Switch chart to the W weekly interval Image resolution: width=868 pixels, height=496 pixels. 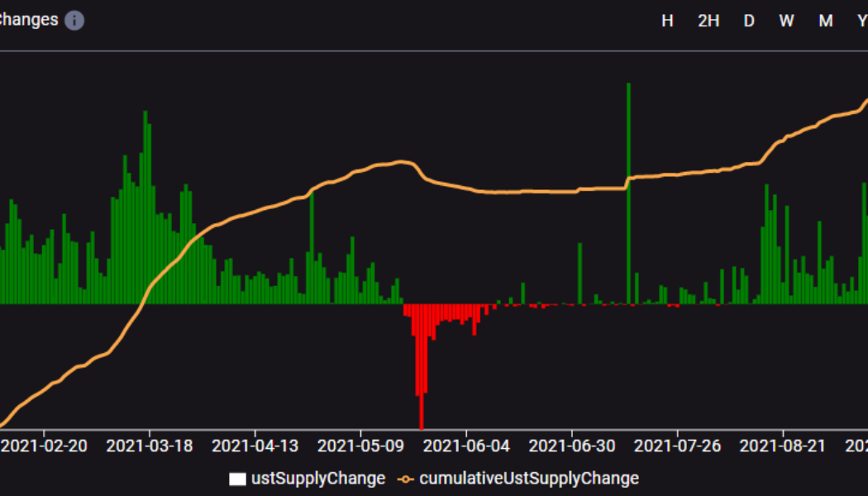(x=786, y=21)
